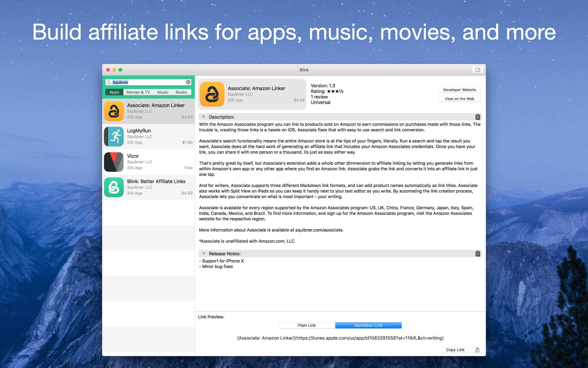
Task: Switch to the Books tab
Action: (181, 92)
